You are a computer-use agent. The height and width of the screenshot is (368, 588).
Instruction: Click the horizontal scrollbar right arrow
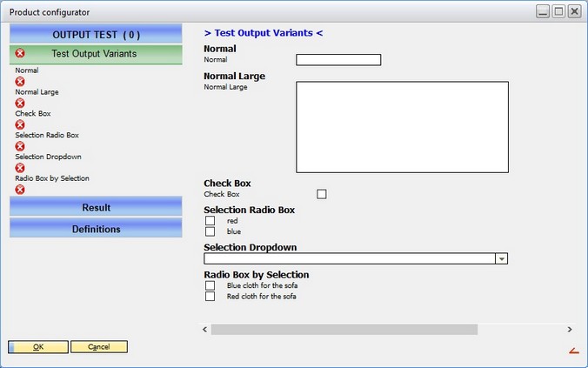coord(570,330)
